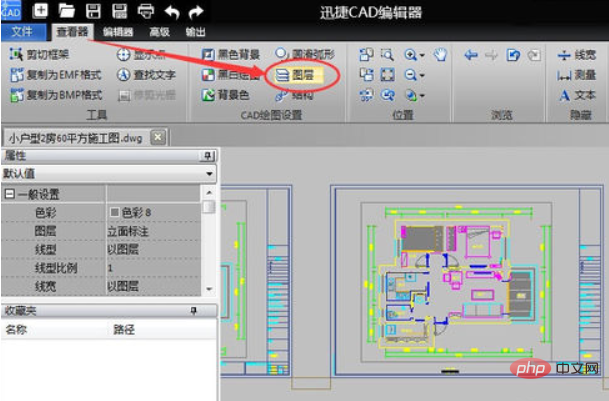Go back with the blue left arrow
The image size is (609, 401).
click(x=471, y=55)
